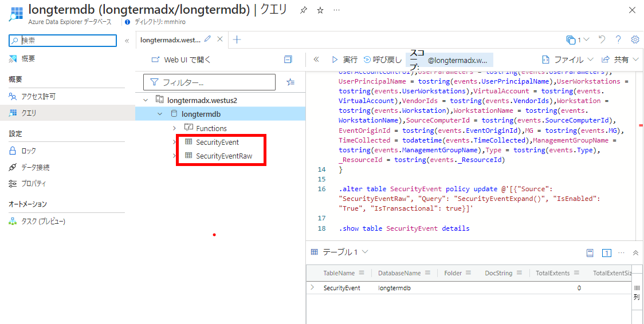
Task: Add a new query tab
Action: 237,39
